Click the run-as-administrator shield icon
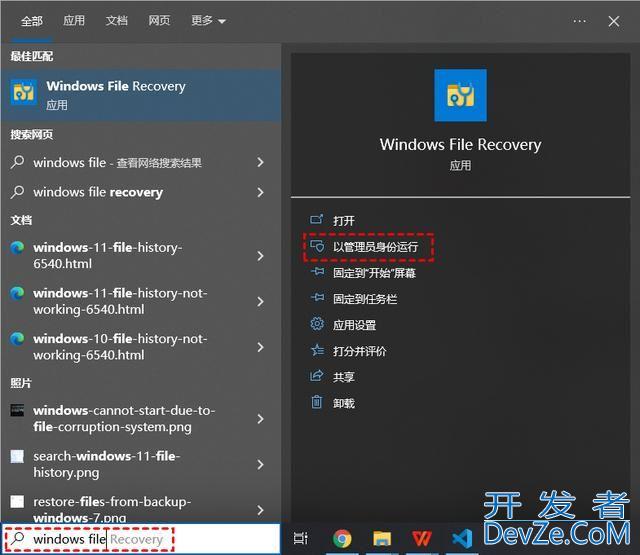The width and height of the screenshot is (640, 555). tap(317, 246)
